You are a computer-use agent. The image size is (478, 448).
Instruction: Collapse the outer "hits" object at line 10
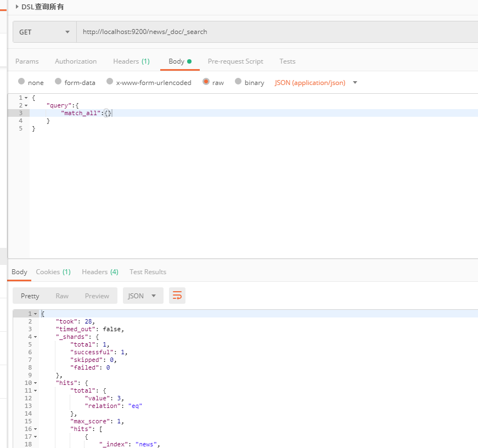tap(35, 383)
